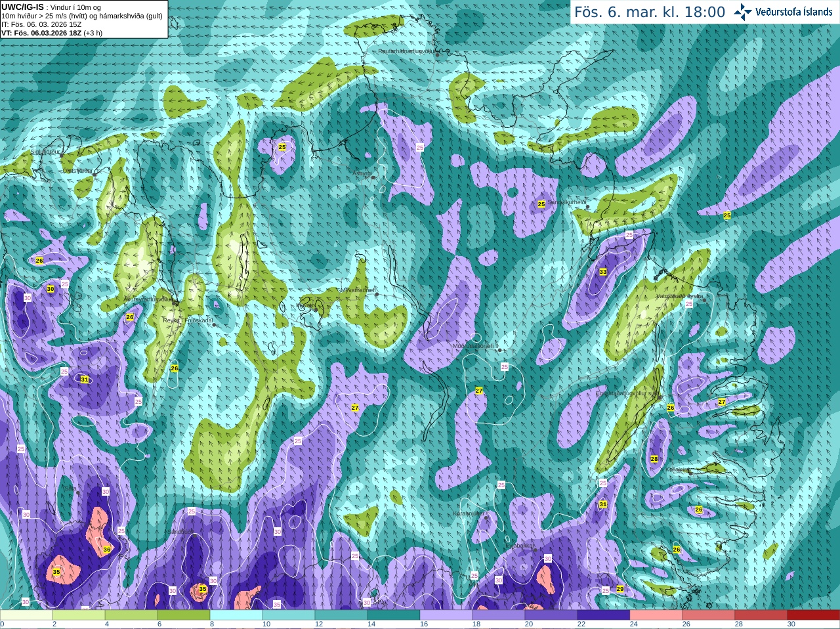This screenshot has height=629, width=840.
Task: Pick the 0–2 m/s legend color
Action: point(26,615)
